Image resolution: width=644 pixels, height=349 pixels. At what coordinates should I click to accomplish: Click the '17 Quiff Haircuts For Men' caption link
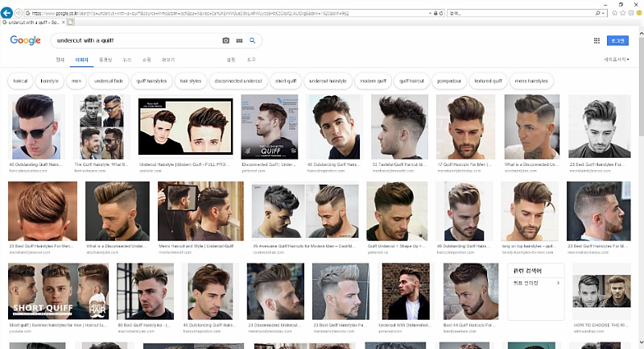(x=464, y=164)
